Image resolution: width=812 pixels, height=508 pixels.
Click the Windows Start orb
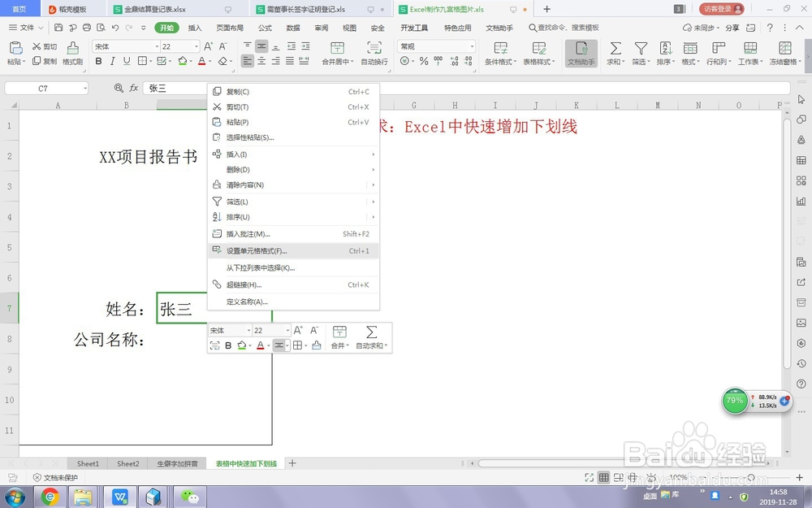15,497
